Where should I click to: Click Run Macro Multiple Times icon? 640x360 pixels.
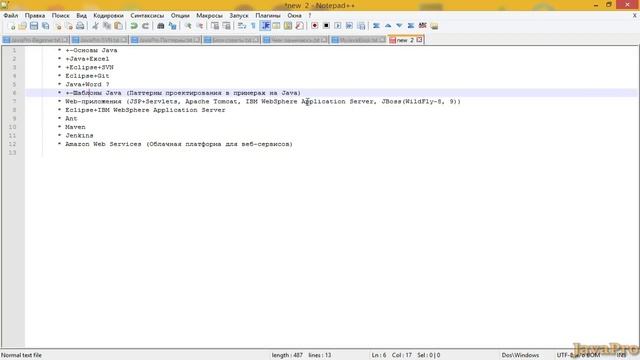(x=349, y=26)
